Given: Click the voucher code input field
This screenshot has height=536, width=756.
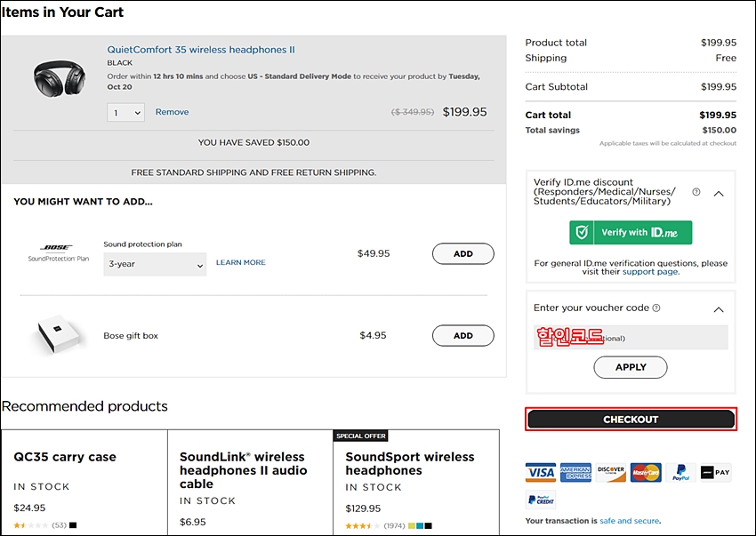Looking at the screenshot, I should tap(631, 338).
